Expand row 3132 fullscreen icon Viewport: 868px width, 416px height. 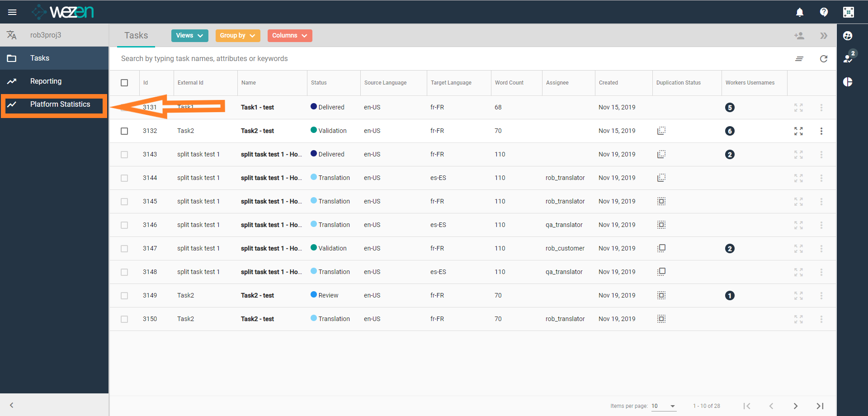click(x=799, y=131)
